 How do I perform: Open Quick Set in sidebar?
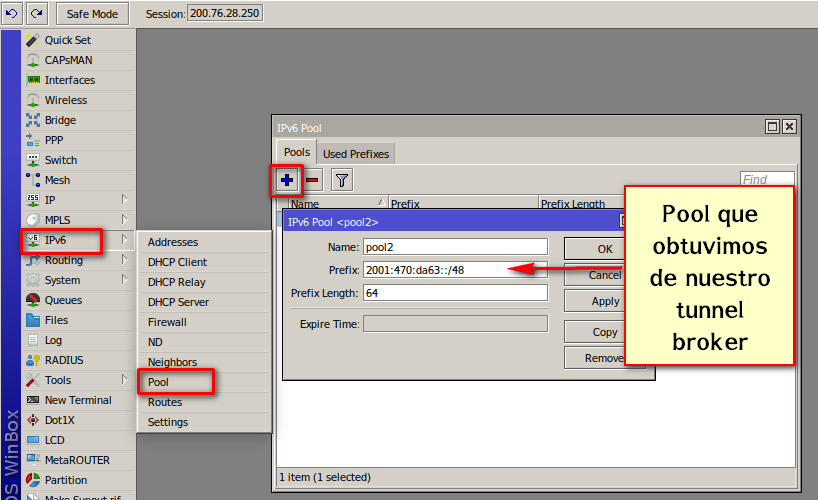click(x=67, y=40)
